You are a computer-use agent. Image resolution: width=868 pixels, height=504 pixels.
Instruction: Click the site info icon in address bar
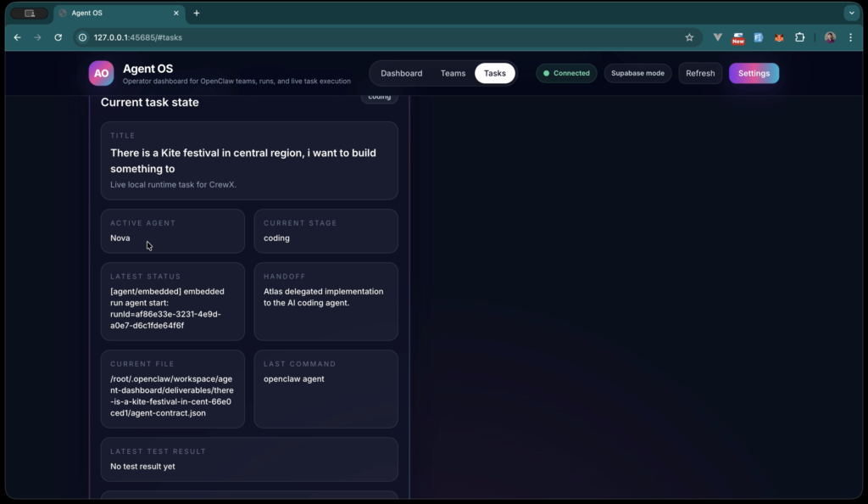tap(82, 37)
